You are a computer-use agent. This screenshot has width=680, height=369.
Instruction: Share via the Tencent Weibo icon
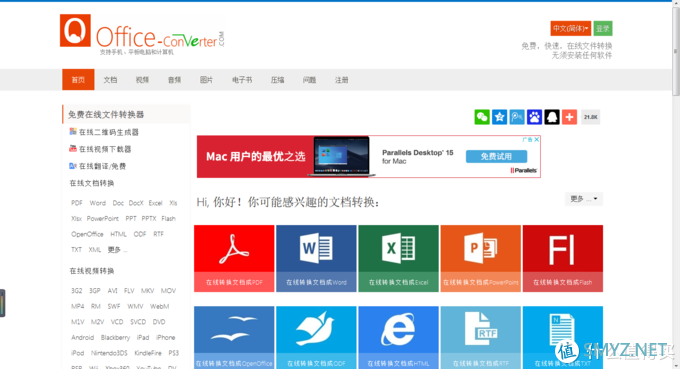517,117
